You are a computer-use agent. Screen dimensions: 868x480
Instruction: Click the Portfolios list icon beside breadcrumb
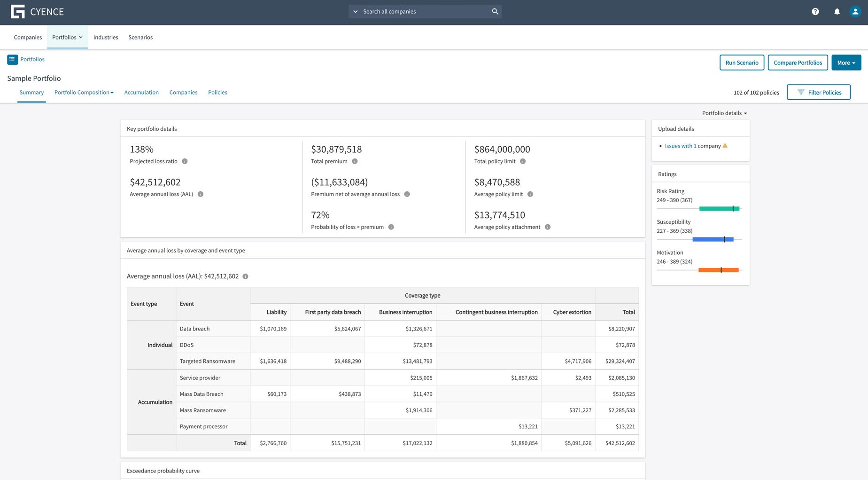point(12,59)
